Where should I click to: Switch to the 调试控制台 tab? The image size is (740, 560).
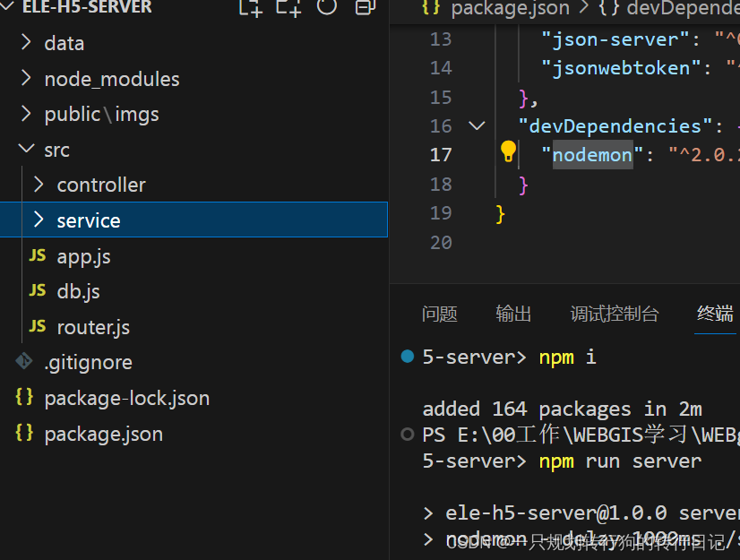tap(614, 314)
